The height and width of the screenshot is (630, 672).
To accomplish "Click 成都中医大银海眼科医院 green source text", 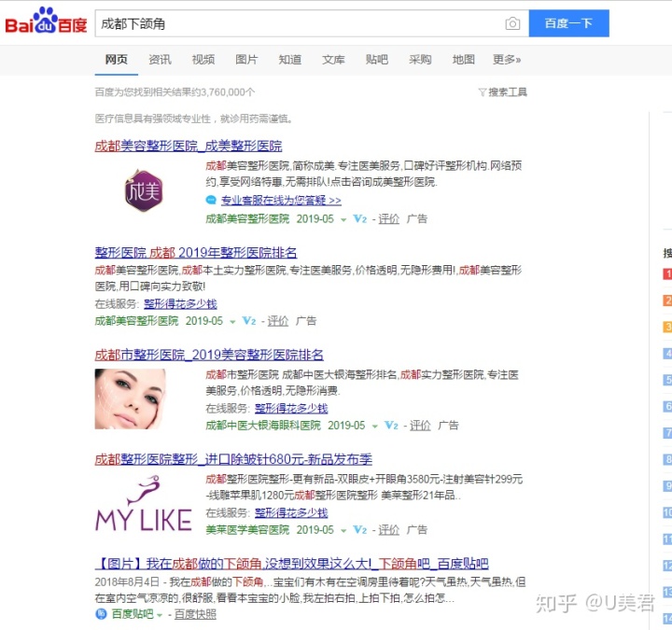I will [263, 426].
